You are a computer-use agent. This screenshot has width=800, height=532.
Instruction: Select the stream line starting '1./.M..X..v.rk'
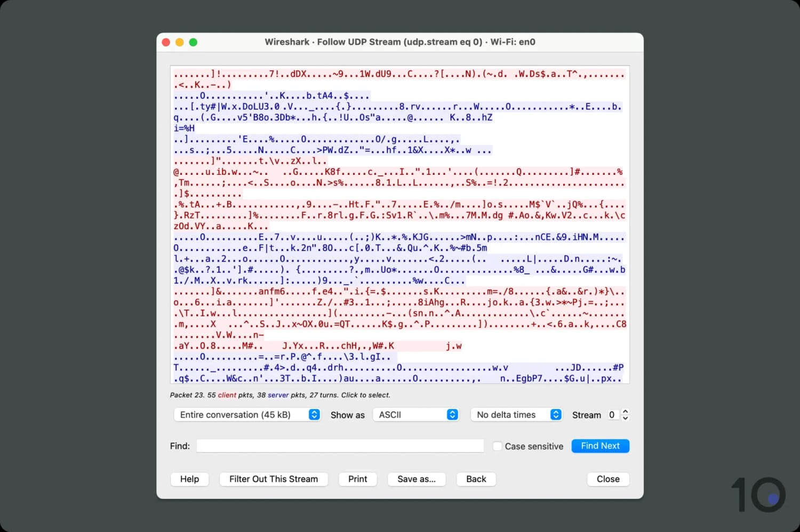tap(319, 280)
